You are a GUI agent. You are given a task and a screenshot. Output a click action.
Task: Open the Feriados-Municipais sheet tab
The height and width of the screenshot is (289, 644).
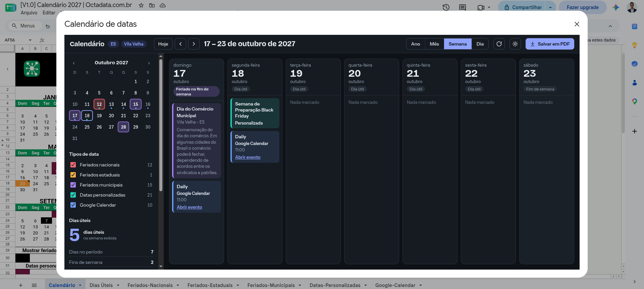click(271, 285)
